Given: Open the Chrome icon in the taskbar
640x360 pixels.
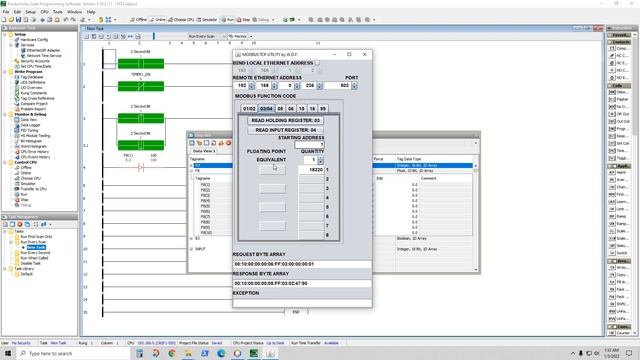Looking at the screenshot, I should tap(172, 353).
